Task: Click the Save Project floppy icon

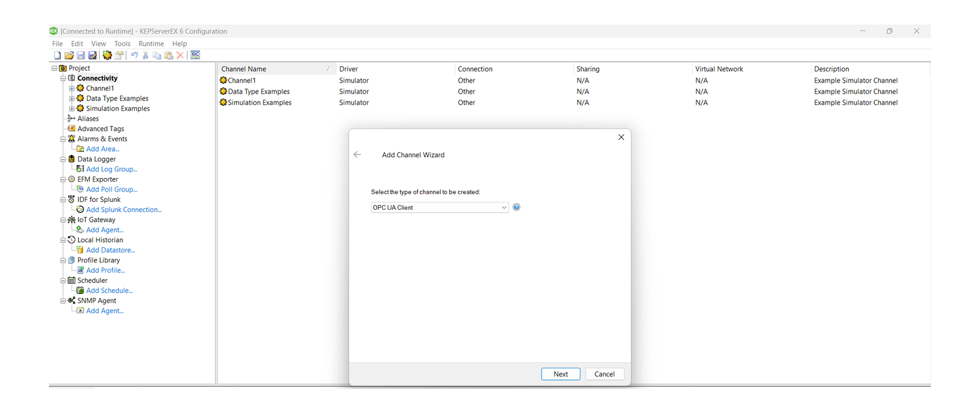Action: 81,55
